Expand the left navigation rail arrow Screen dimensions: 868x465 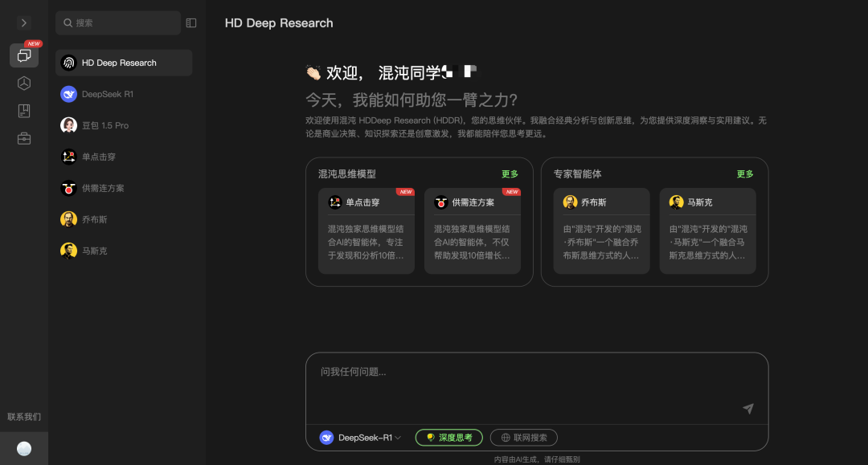[24, 22]
